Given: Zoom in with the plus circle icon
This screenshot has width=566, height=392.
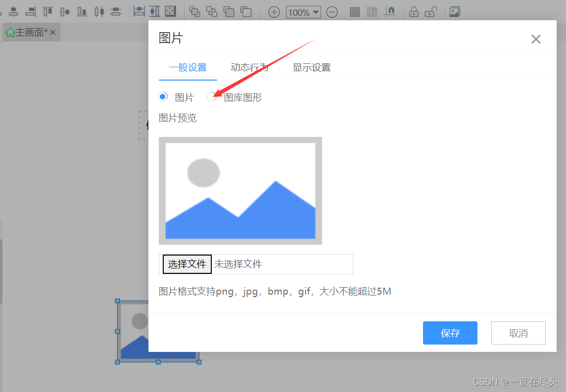Looking at the screenshot, I should pyautogui.click(x=274, y=12).
